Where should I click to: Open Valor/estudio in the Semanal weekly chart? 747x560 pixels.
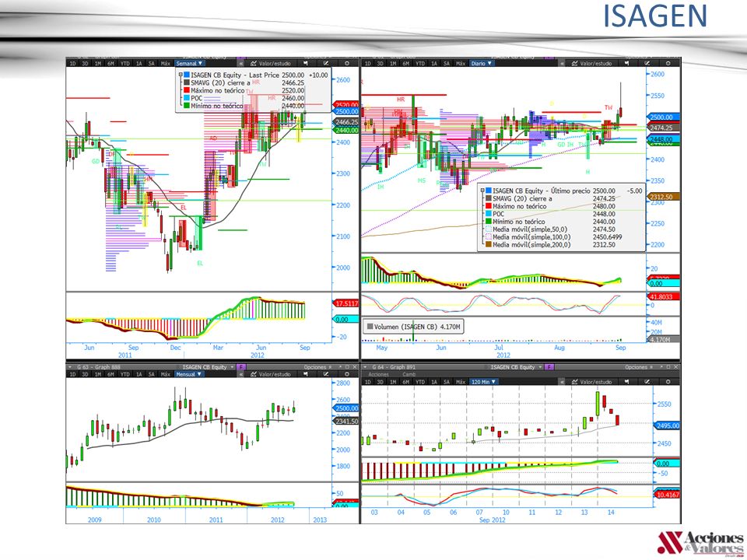point(270,63)
